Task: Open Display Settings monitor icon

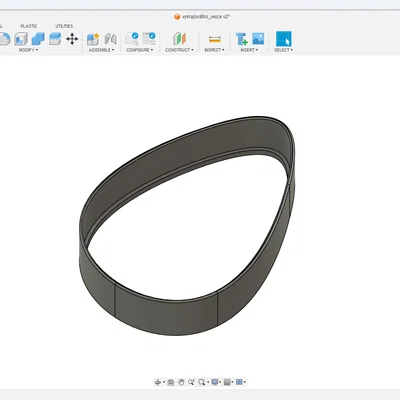Action: click(215, 382)
